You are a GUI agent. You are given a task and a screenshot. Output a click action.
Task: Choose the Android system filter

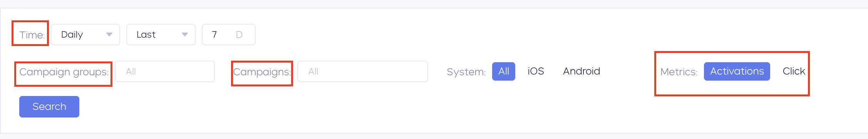click(x=581, y=71)
